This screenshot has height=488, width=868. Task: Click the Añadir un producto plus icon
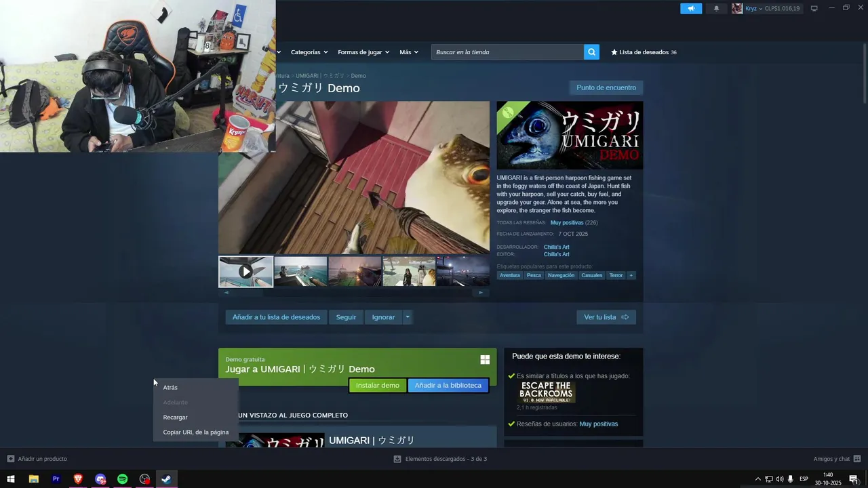11,459
